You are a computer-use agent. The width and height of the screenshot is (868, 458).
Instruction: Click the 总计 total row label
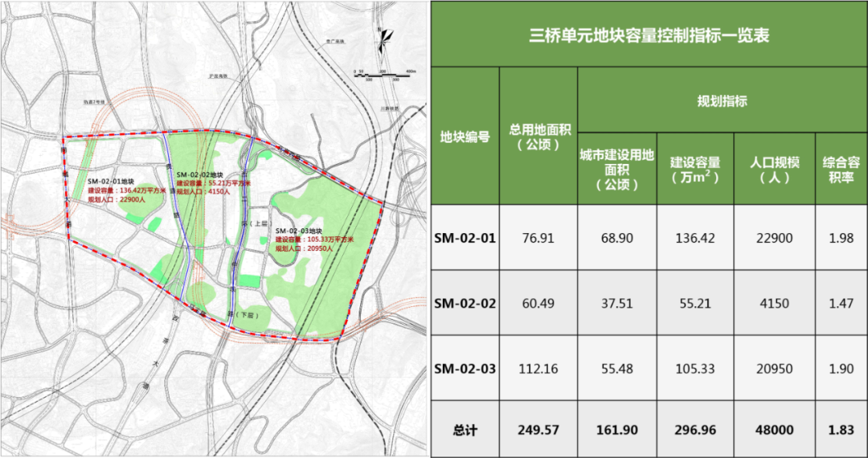pos(465,430)
